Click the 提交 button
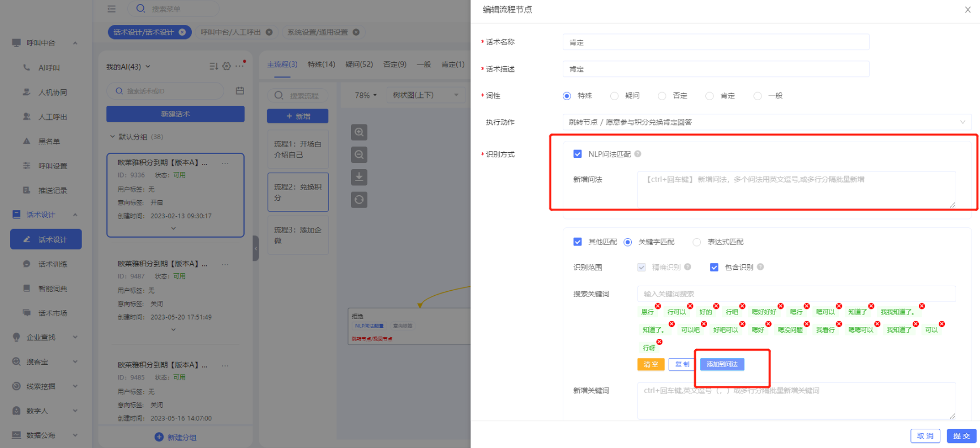The height and width of the screenshot is (448, 980). [x=961, y=436]
